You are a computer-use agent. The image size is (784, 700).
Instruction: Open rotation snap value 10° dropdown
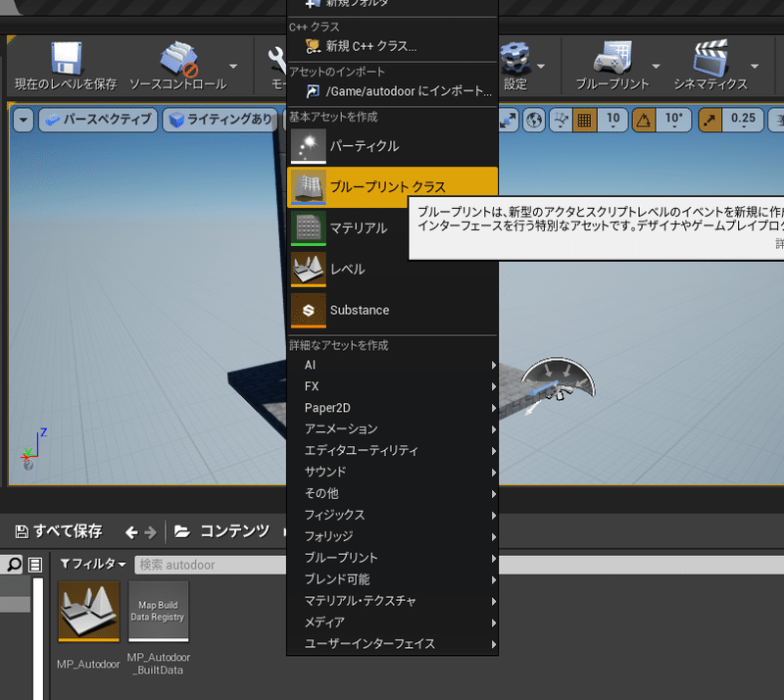(x=674, y=120)
